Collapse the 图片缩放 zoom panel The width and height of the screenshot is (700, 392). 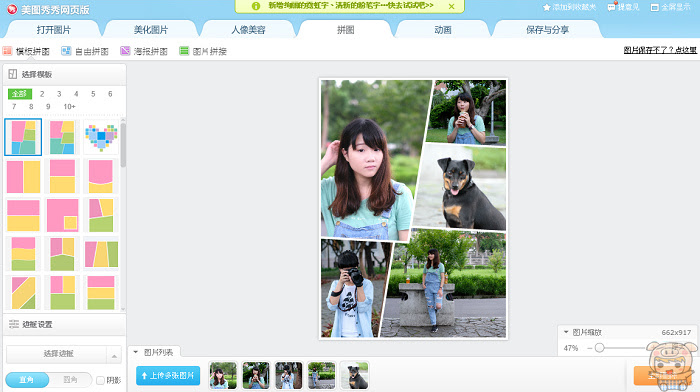(x=566, y=332)
